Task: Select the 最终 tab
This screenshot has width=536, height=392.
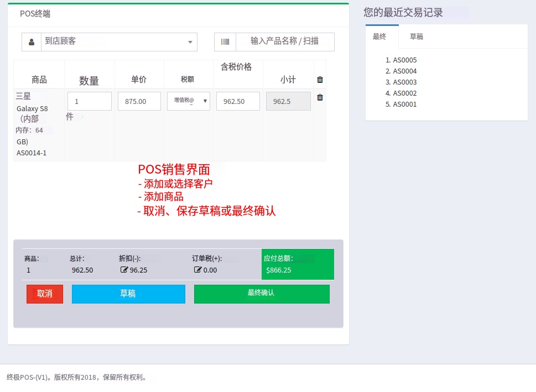Action: pos(379,36)
